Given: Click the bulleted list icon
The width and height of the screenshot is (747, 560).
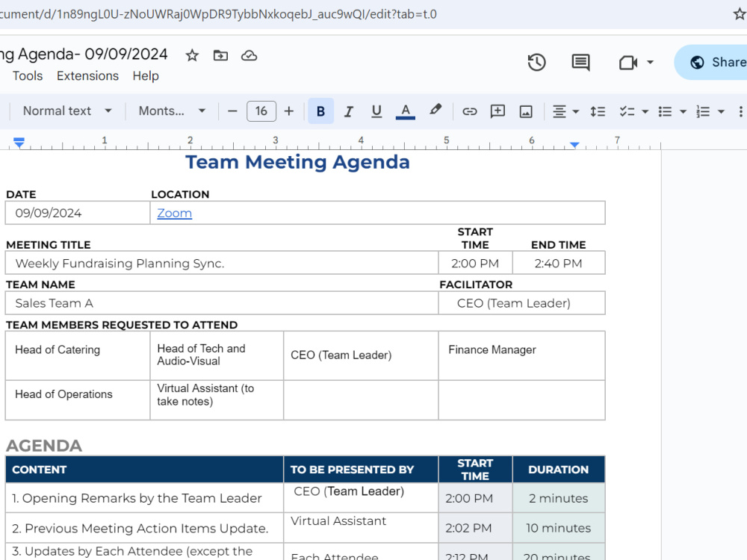Looking at the screenshot, I should tap(665, 111).
